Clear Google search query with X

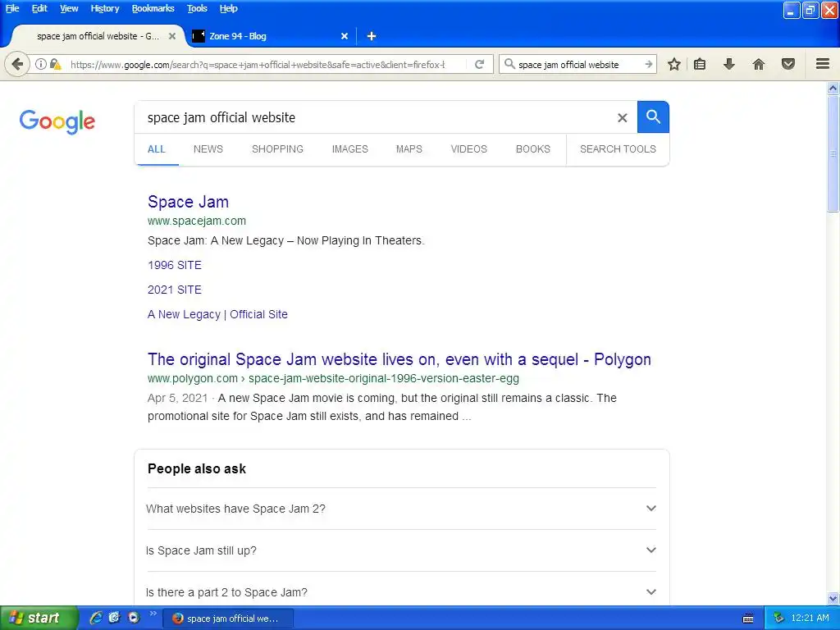click(x=622, y=117)
